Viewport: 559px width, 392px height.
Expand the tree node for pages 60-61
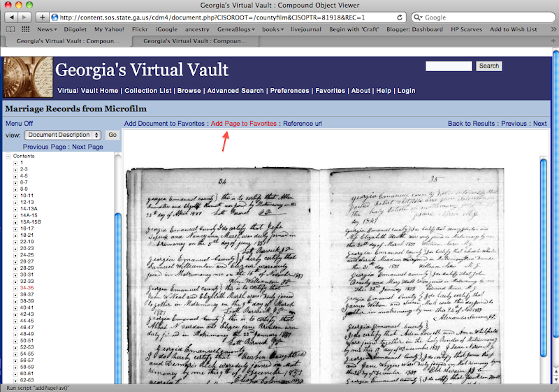[15, 374]
